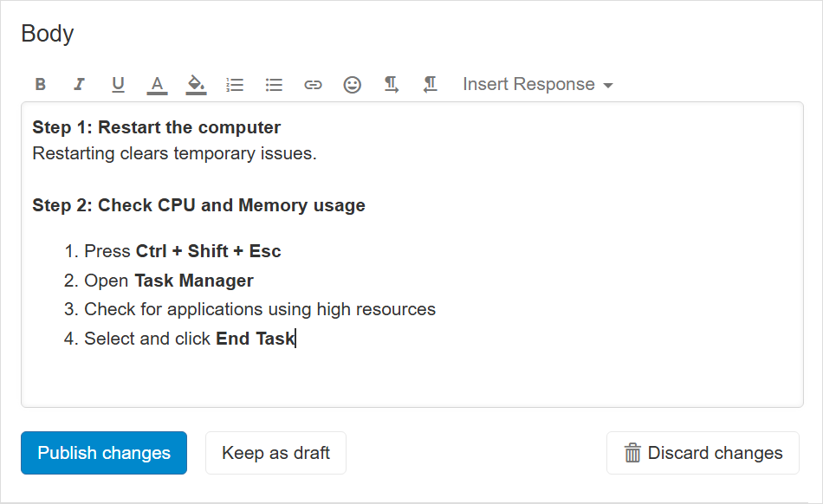The width and height of the screenshot is (823, 504).
Task: Discard changes to the body
Action: (703, 453)
